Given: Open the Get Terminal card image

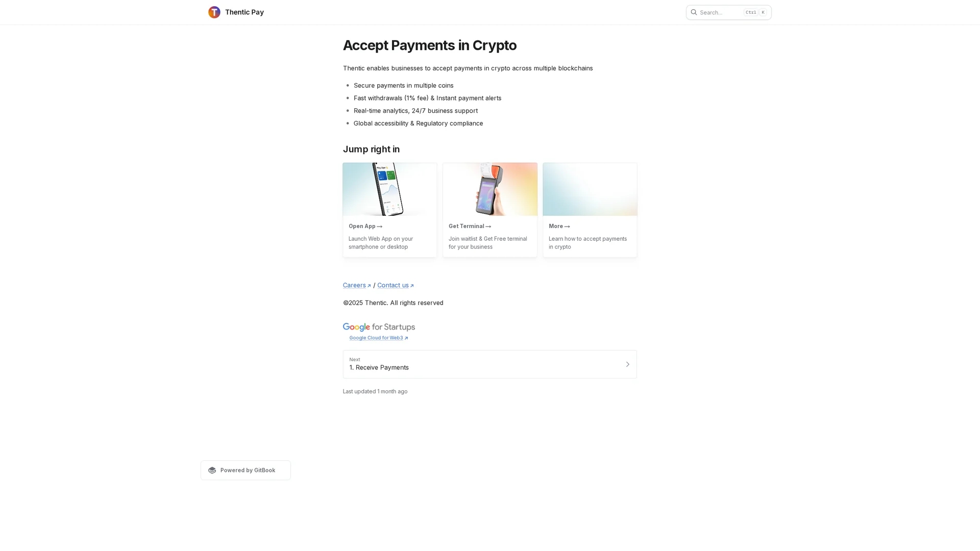Looking at the screenshot, I should [490, 189].
